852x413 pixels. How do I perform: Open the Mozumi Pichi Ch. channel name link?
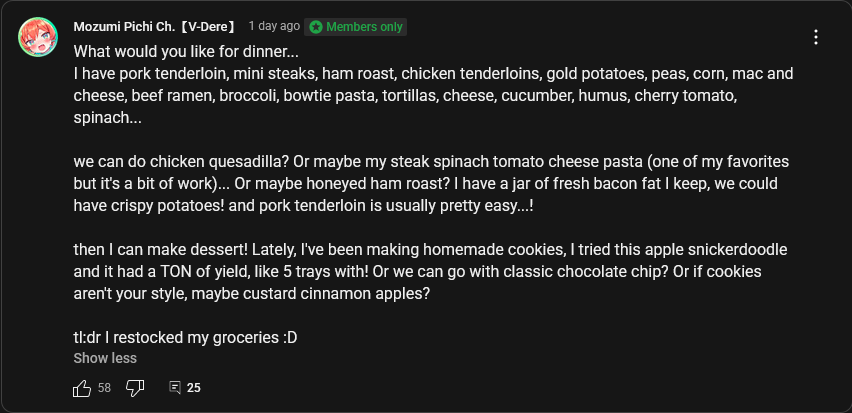click(x=153, y=26)
